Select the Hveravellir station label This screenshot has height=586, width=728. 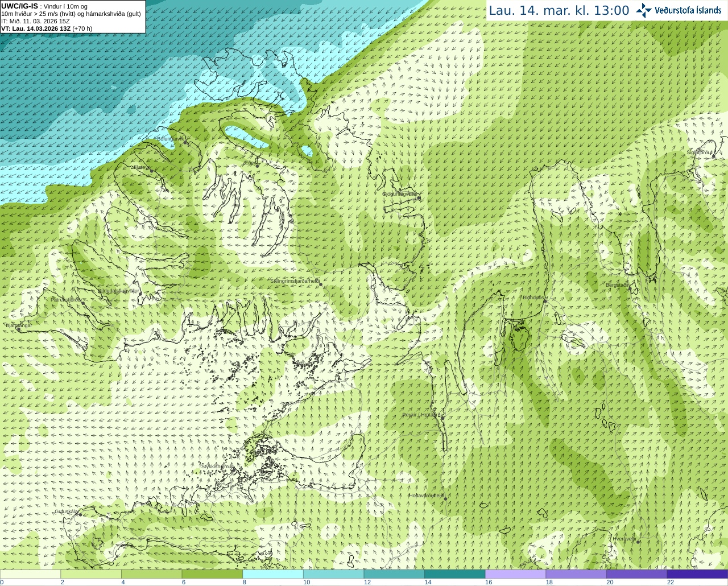pyautogui.click(x=624, y=538)
